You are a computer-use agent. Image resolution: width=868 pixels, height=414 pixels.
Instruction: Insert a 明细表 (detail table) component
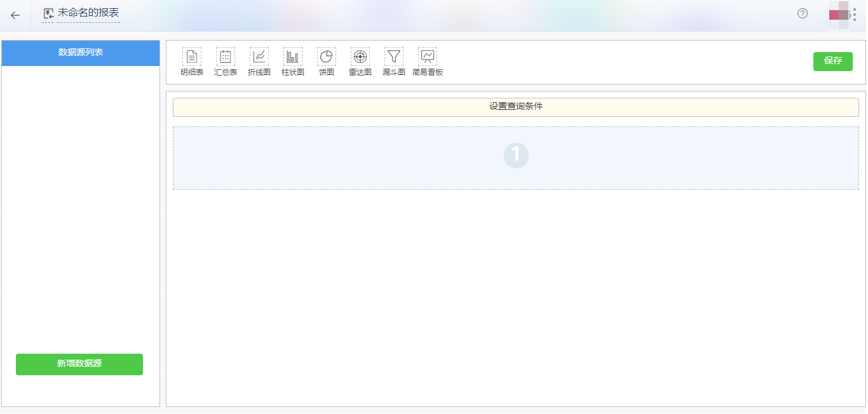tap(191, 60)
